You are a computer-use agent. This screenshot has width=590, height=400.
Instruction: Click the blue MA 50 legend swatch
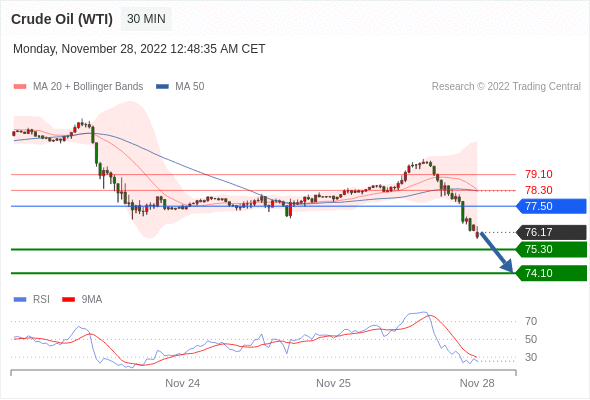pos(162,87)
